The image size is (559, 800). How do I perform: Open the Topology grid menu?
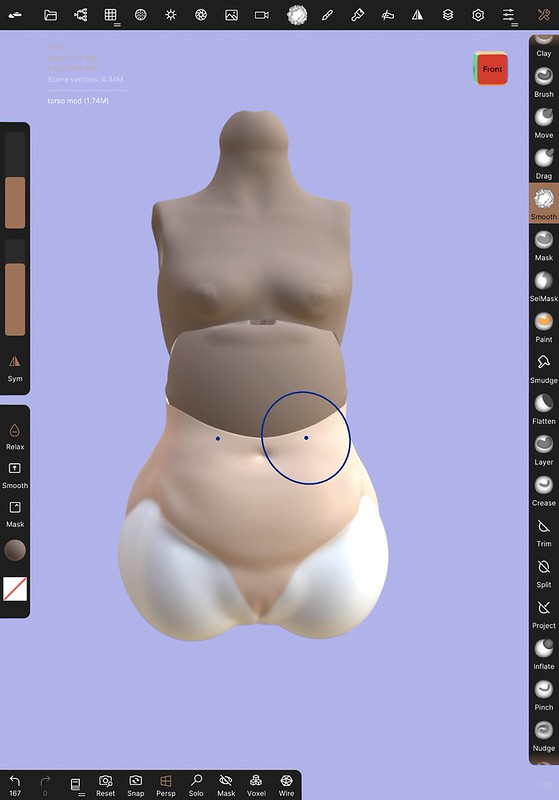pyautogui.click(x=111, y=15)
